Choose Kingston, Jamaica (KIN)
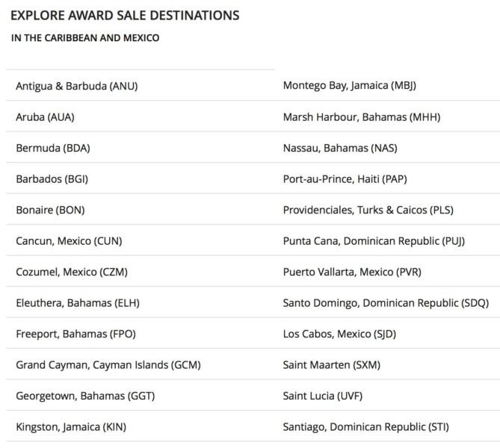Screen dimensions: 500x448 pos(71,426)
